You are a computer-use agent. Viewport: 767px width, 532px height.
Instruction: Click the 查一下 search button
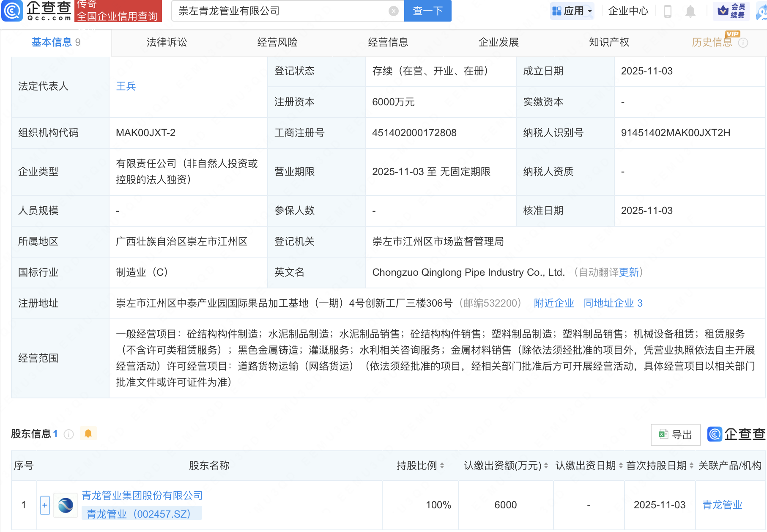click(x=427, y=11)
